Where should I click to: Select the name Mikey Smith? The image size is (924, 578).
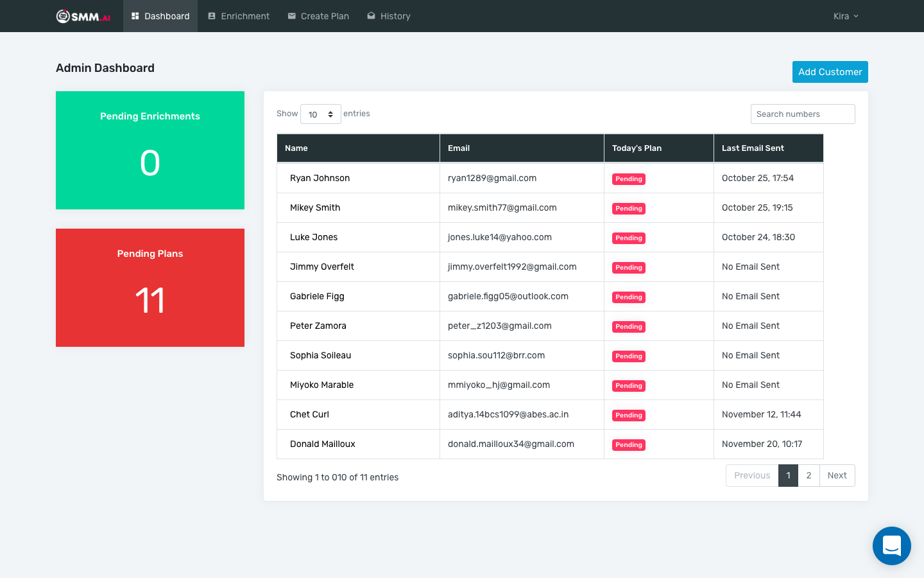315,207
